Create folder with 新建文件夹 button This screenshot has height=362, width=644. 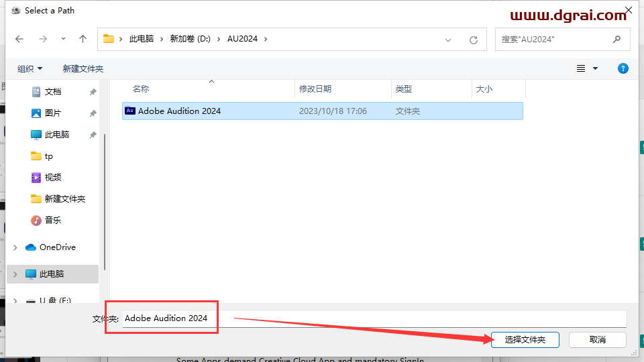(x=83, y=68)
